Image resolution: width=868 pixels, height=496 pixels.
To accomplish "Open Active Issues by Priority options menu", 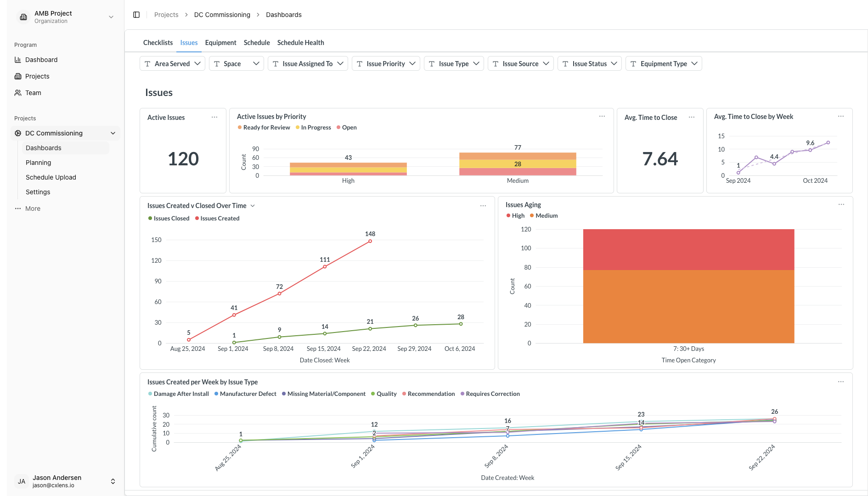I will pyautogui.click(x=602, y=116).
